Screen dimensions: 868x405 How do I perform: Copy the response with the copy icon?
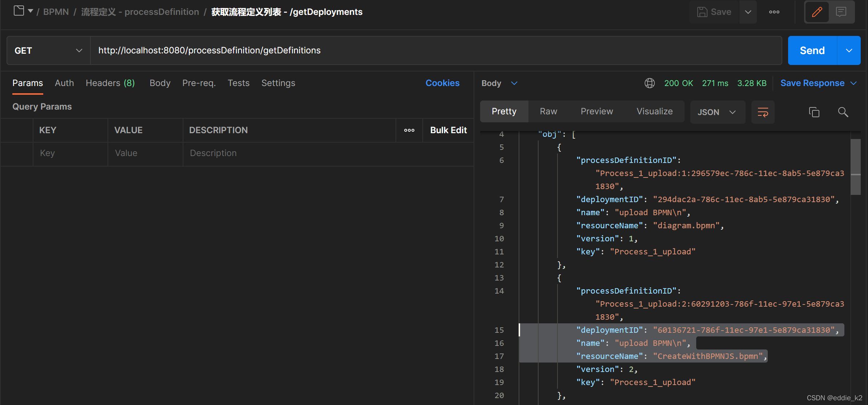tap(814, 112)
